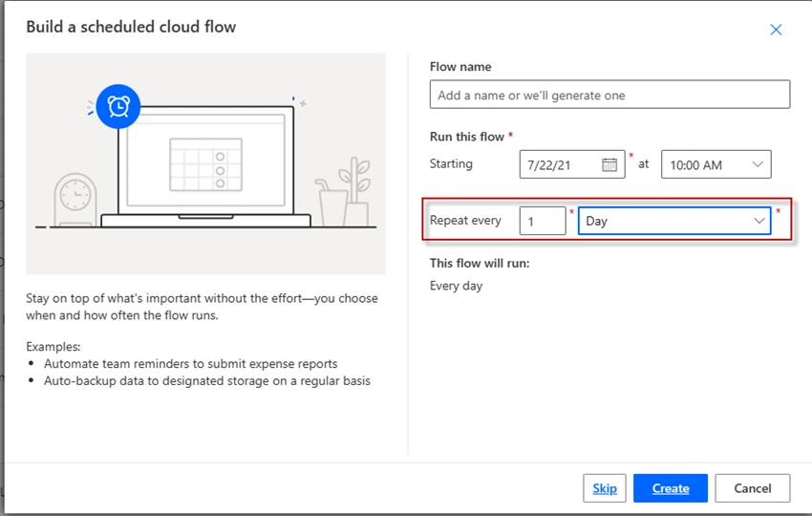812x516 pixels.
Task: Click the 'Run this flow' label
Action: point(466,137)
